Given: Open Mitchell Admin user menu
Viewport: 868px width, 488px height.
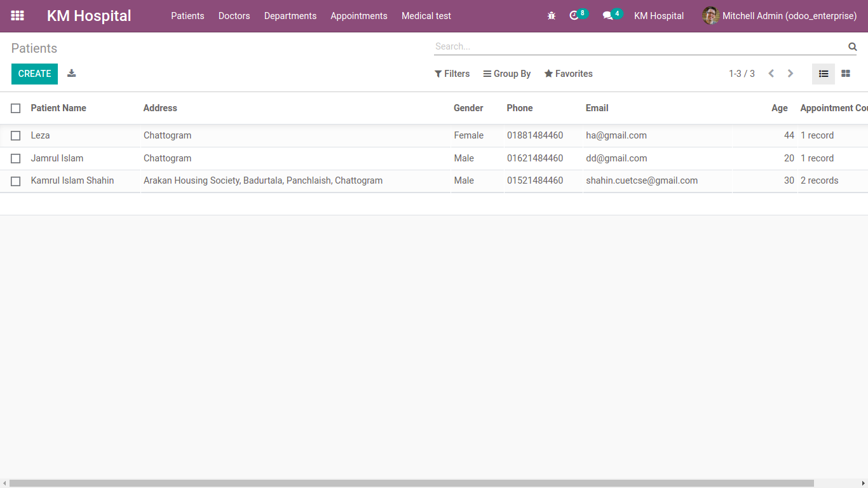Looking at the screenshot, I should (x=779, y=16).
